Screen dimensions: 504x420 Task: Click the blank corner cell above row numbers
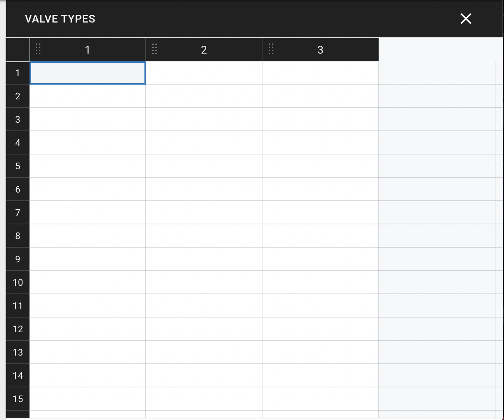(17, 49)
